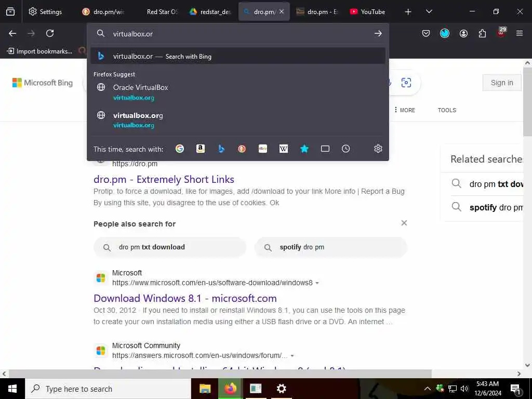Search in history clock icon
532x399 pixels.
pos(345,149)
